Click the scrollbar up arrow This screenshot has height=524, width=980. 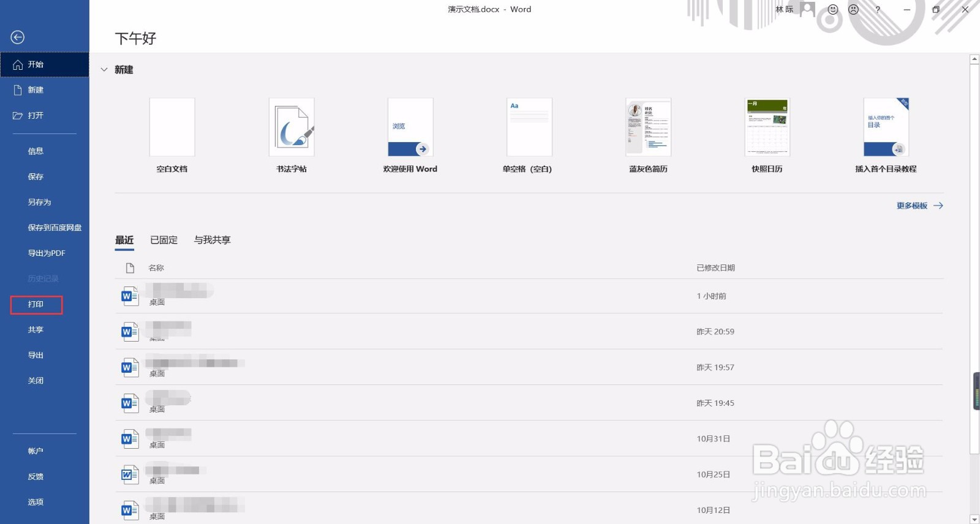pos(974,59)
